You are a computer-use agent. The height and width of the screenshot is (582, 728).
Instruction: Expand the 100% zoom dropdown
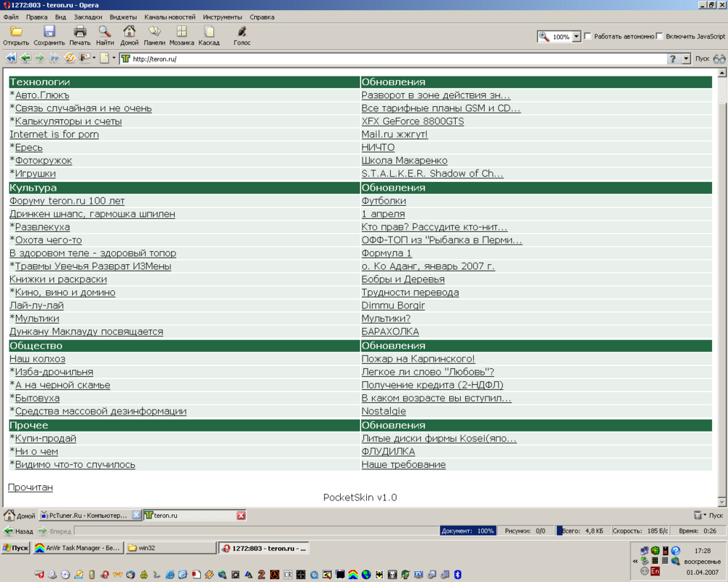click(576, 36)
